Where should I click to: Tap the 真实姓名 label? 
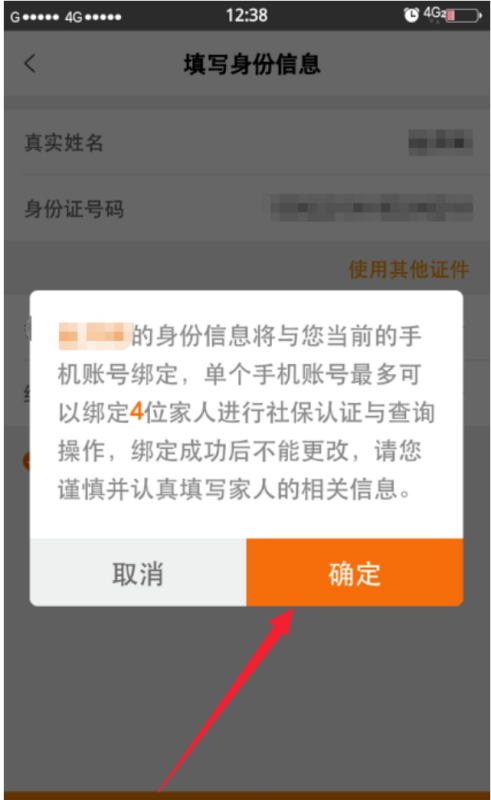(x=64, y=142)
